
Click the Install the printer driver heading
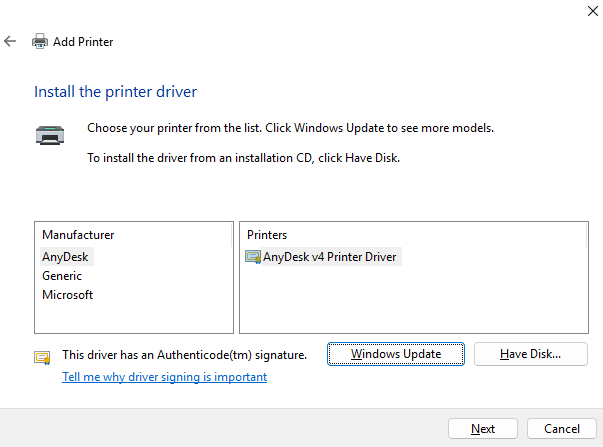tap(115, 92)
